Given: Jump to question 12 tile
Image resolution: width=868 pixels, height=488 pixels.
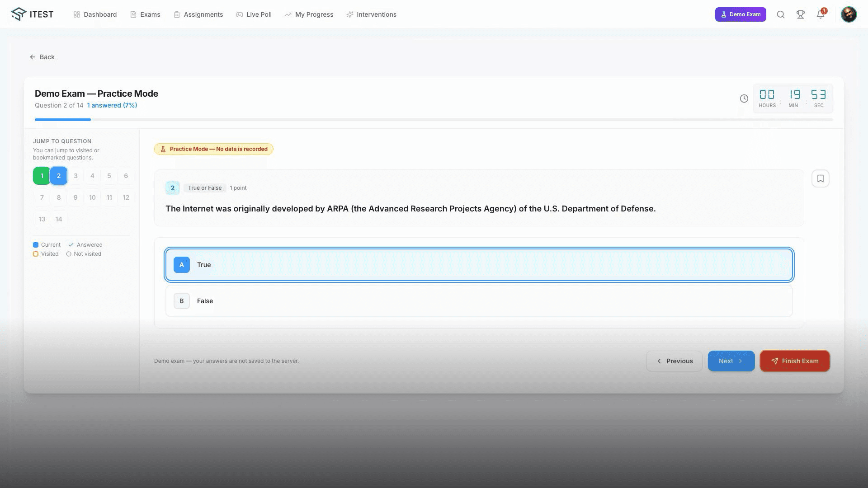Looking at the screenshot, I should tap(126, 197).
